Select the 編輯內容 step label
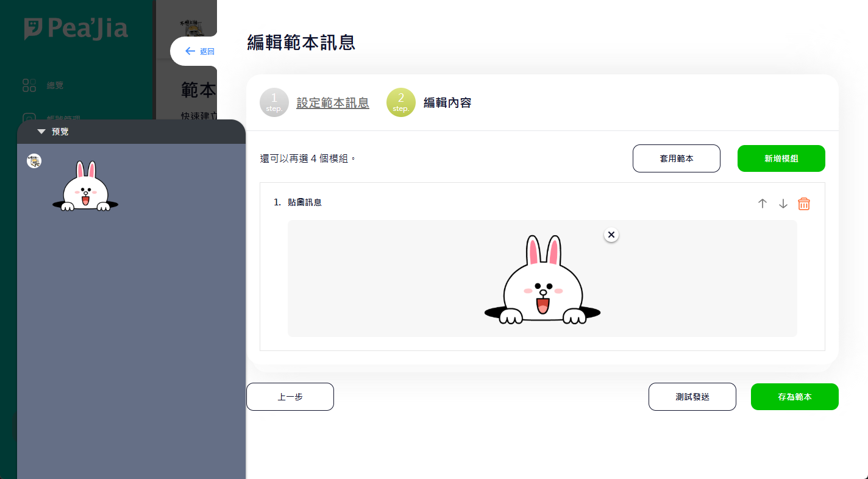This screenshot has width=868, height=479. click(x=447, y=103)
